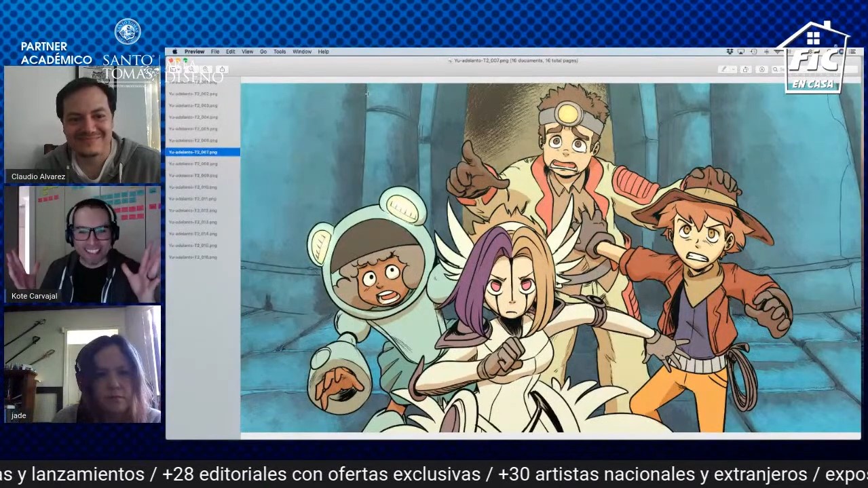Click jade's video feed
The width and height of the screenshot is (868, 488).
pyautogui.click(x=82, y=364)
